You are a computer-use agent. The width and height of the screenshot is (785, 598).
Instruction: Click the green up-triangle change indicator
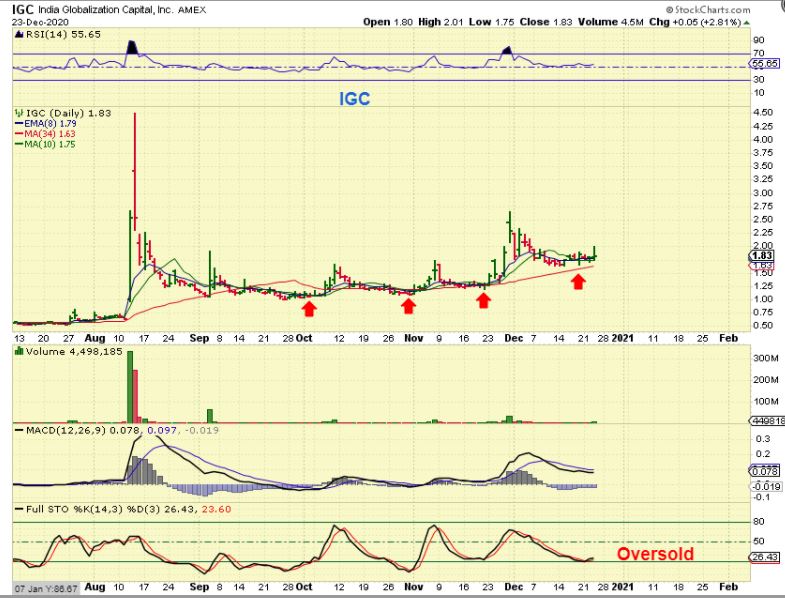point(747,23)
